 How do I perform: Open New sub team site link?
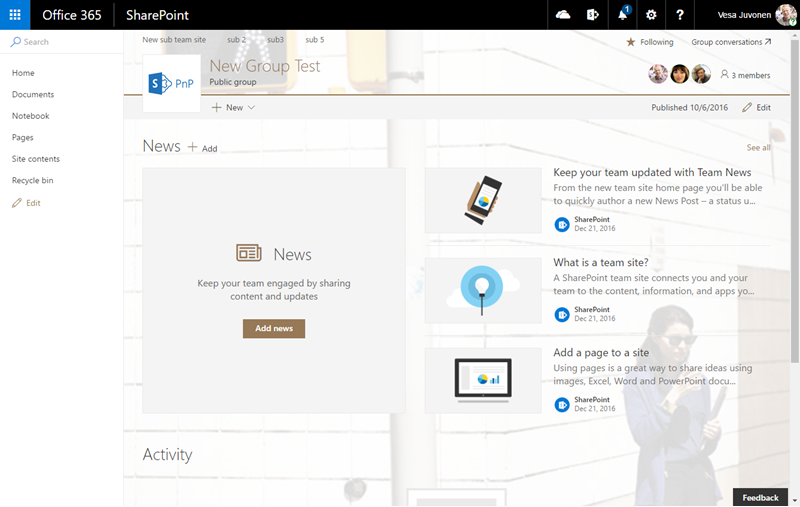[x=174, y=39]
